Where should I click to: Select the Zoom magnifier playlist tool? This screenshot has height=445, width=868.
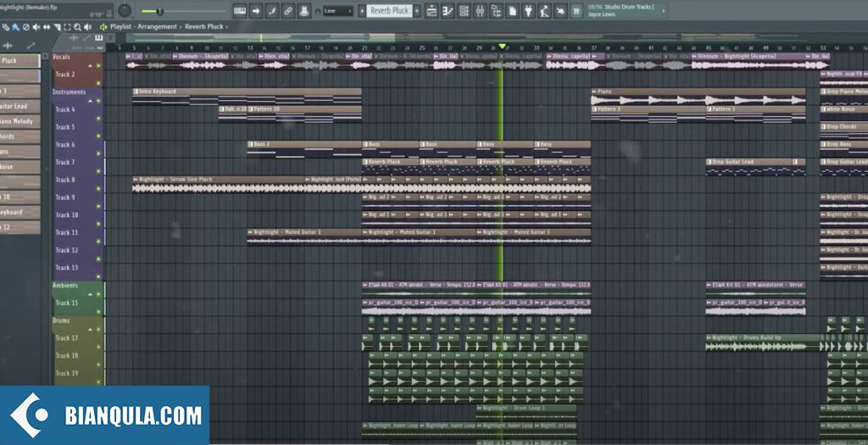click(x=77, y=26)
